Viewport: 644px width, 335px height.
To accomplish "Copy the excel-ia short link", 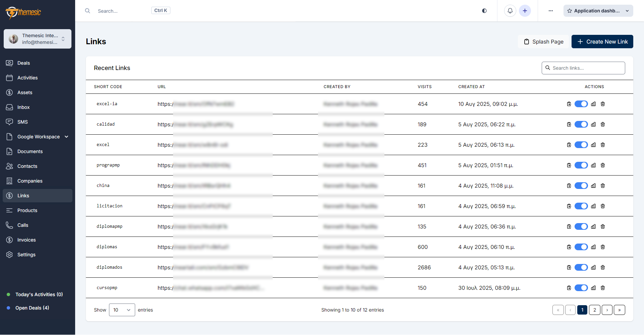I will click(569, 104).
